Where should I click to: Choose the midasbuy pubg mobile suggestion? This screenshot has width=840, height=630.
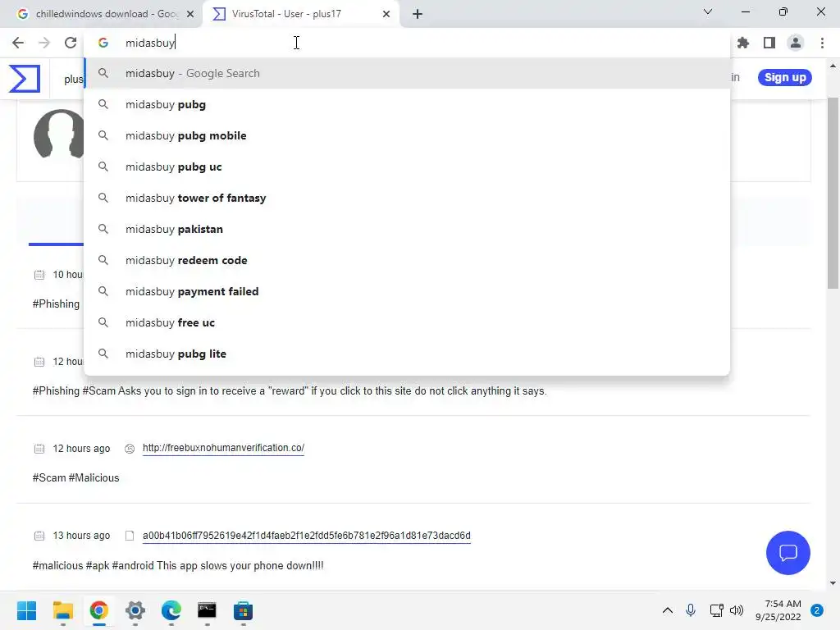[x=407, y=135]
